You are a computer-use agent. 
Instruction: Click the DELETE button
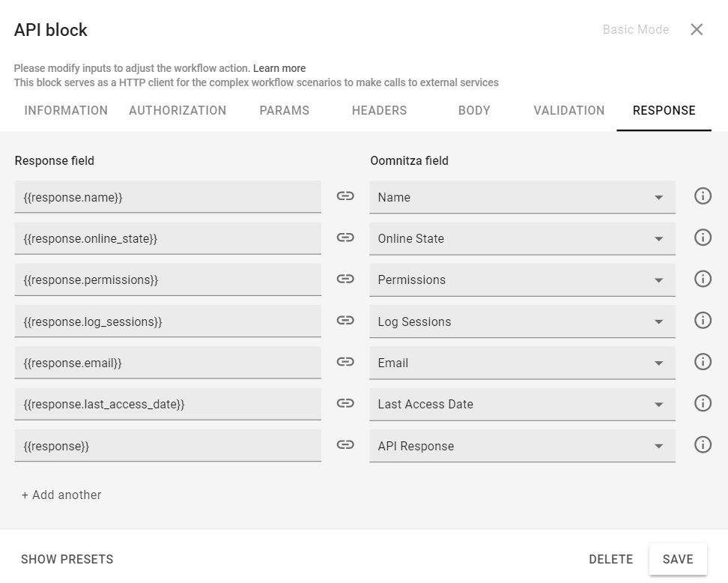(x=610, y=558)
